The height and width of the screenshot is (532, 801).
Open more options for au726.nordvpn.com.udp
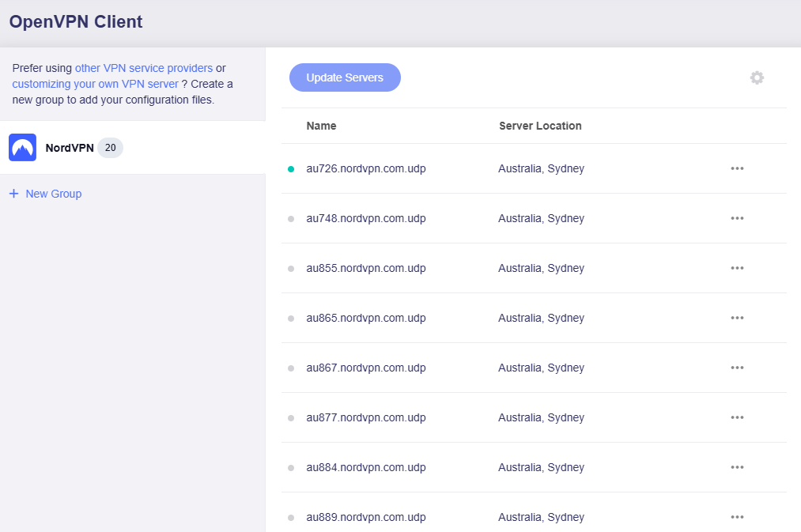point(737,168)
